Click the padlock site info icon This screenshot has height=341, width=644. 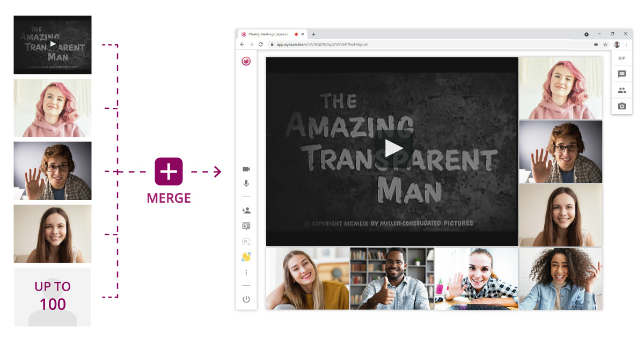pyautogui.click(x=272, y=45)
